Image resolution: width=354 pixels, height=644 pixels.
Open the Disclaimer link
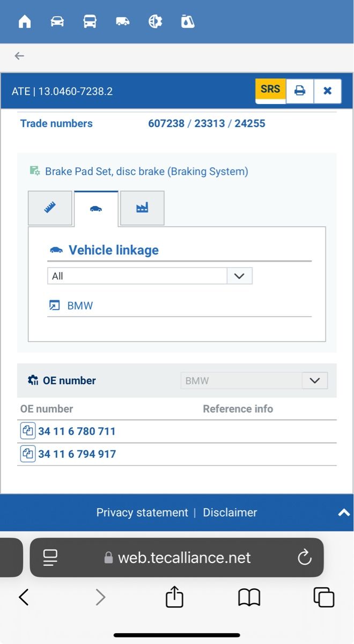[x=230, y=513]
